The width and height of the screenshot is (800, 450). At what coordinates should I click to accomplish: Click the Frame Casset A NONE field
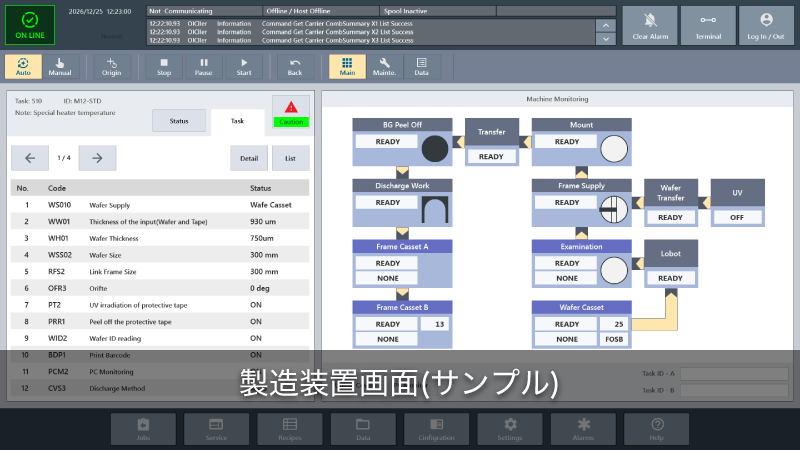[x=387, y=279]
